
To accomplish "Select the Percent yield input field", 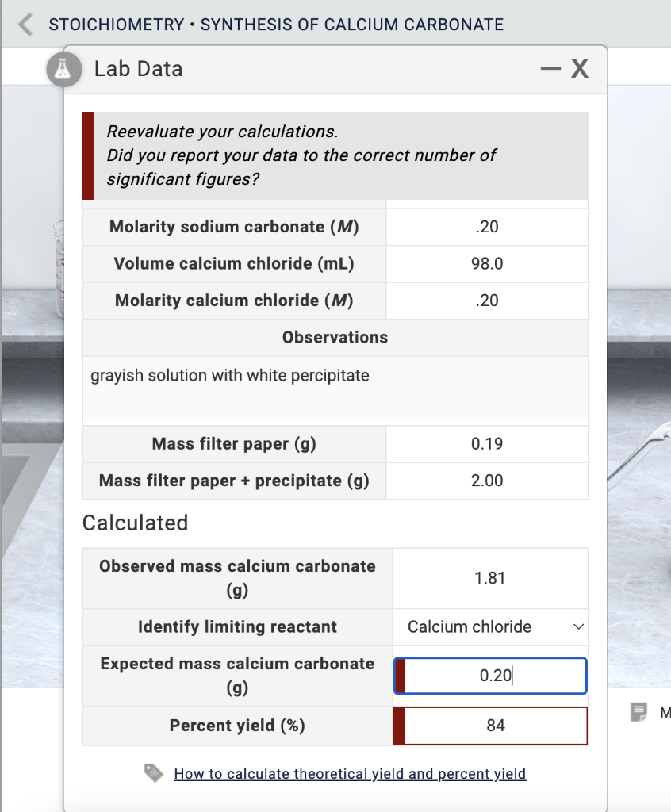I will tap(489, 725).
